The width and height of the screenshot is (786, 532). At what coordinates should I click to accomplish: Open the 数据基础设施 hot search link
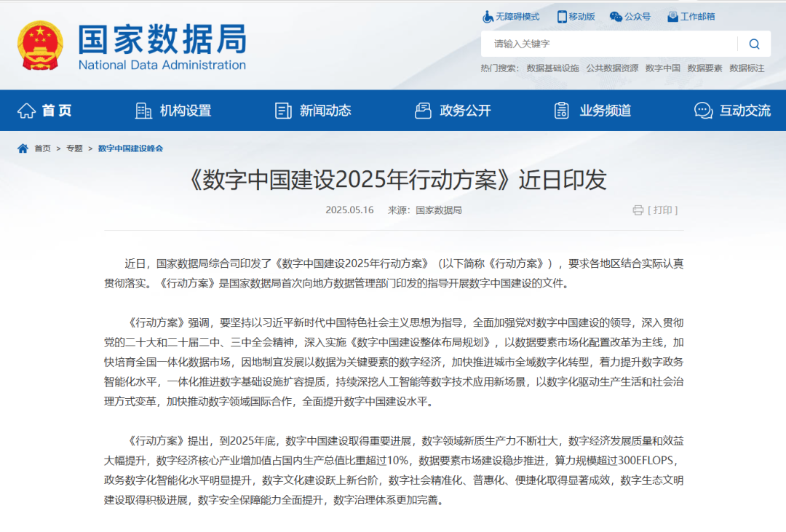pyautogui.click(x=549, y=67)
